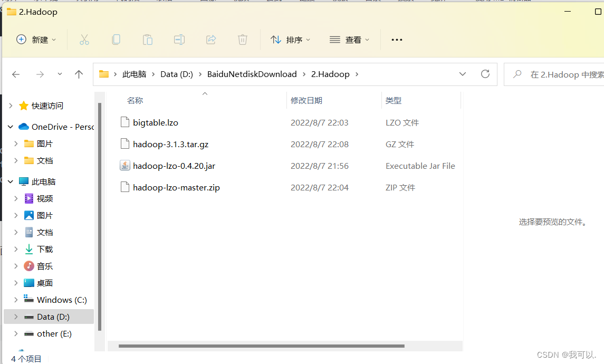Select OneDrive 文档 folder
604x364 pixels.
[45, 160]
